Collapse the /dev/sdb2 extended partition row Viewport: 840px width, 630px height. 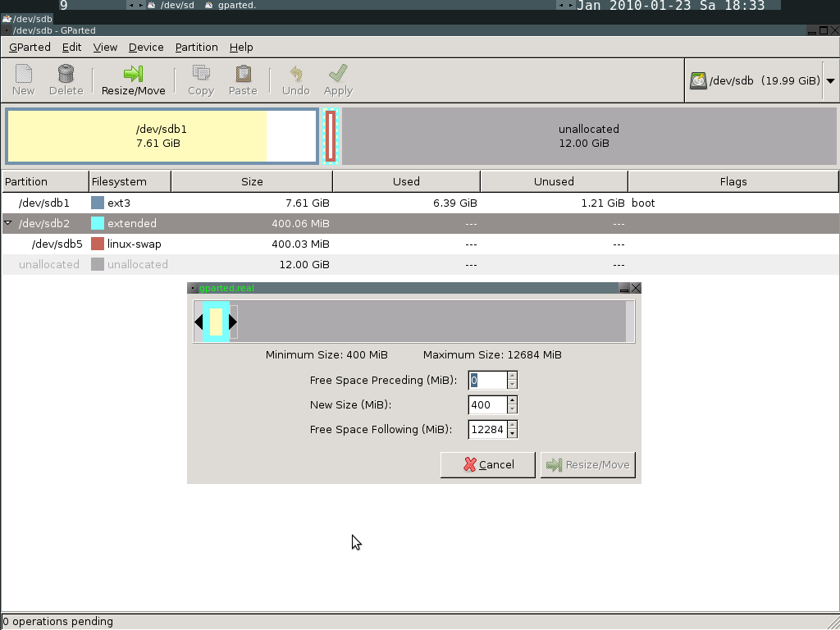click(x=7, y=223)
